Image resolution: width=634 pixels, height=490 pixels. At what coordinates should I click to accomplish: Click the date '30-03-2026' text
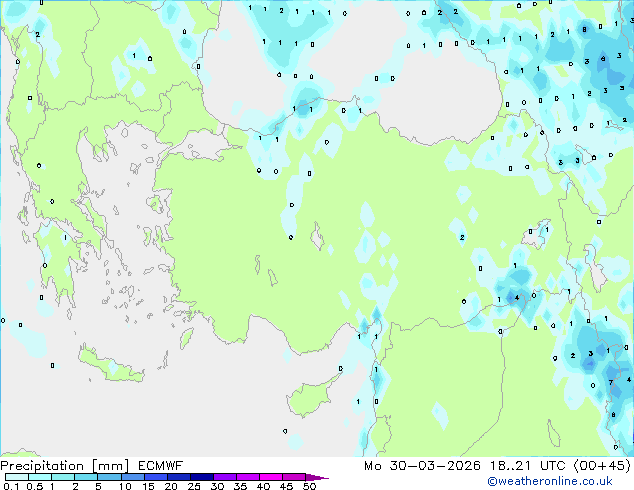(435, 466)
